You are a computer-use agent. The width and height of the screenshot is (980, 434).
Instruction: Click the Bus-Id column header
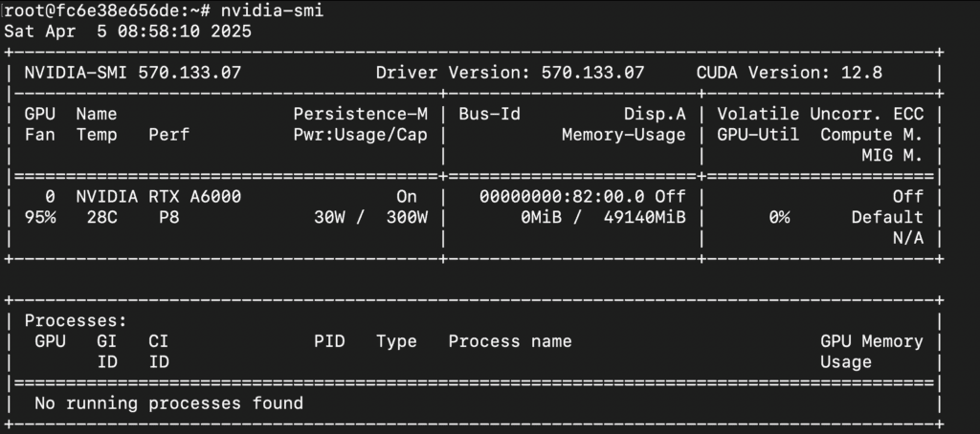489,114
